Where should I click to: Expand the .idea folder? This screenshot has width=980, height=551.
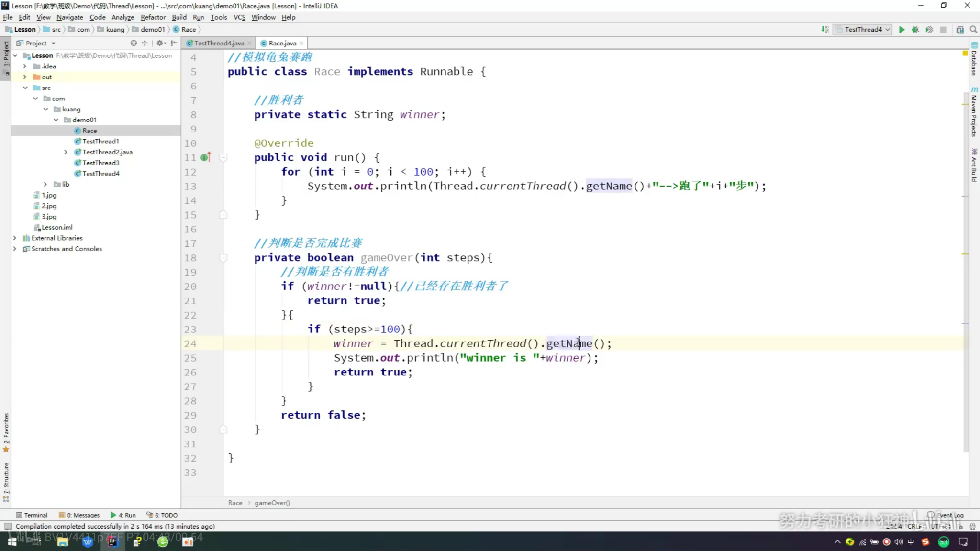tap(25, 66)
